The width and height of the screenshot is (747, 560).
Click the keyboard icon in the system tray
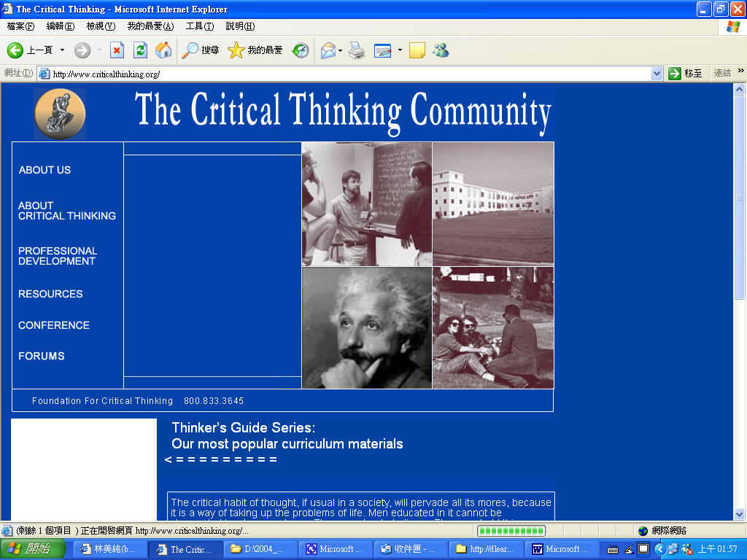pos(613,550)
